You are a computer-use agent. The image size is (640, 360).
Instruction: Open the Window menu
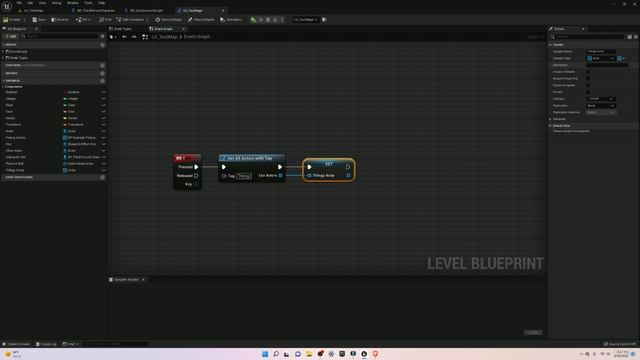(73, 3)
